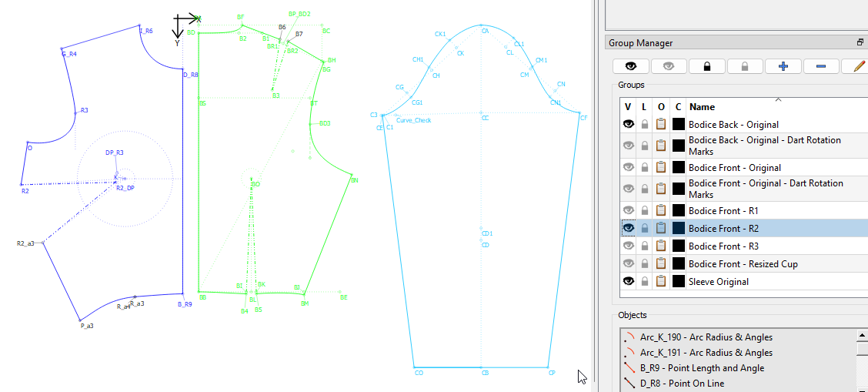Image resolution: width=868 pixels, height=392 pixels.
Task: Open color swatch for Bodice Front - R2
Action: point(678,228)
